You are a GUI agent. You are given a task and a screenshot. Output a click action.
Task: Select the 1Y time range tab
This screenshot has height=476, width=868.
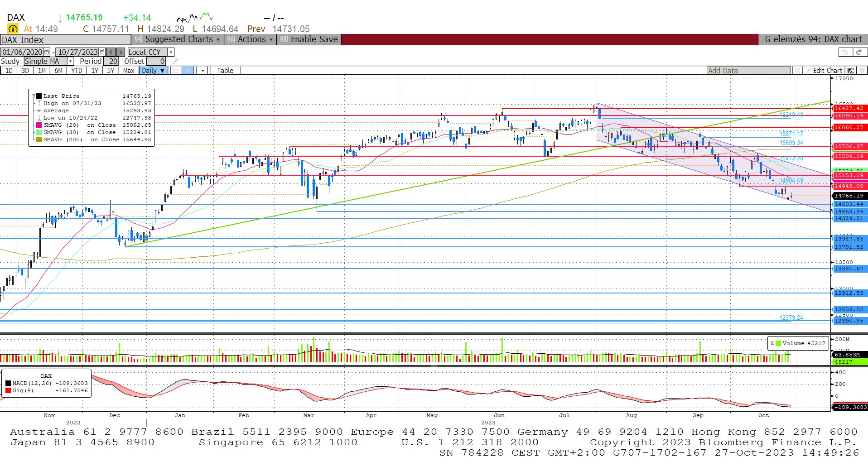94,71
